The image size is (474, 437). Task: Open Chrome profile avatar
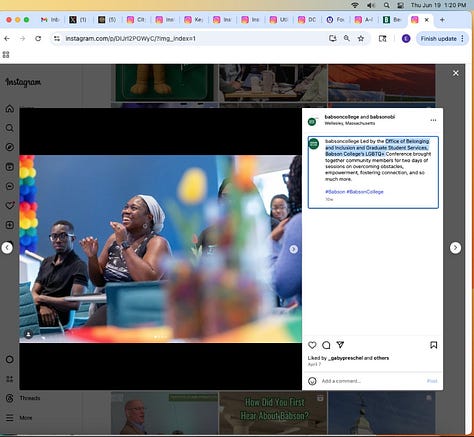[406, 39]
